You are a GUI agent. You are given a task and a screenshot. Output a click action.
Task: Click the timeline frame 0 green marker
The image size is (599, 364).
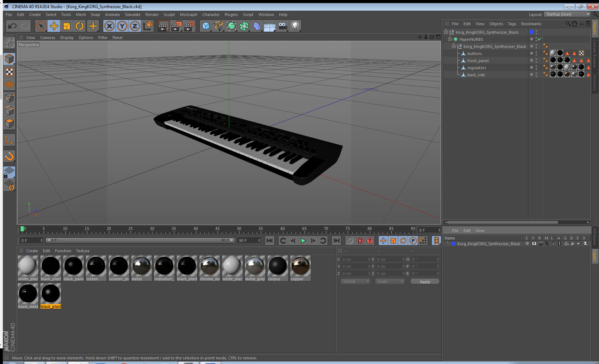pos(22,229)
